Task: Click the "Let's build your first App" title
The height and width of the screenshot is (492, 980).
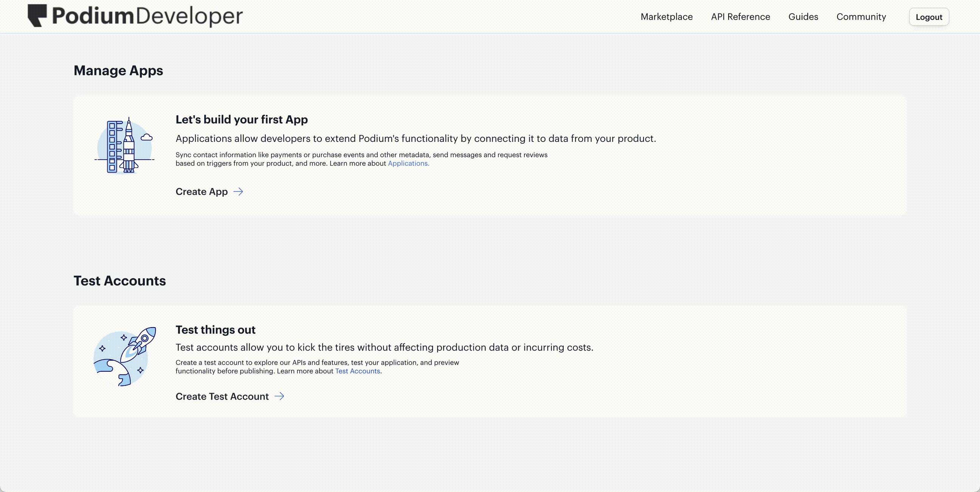Action: 242,120
